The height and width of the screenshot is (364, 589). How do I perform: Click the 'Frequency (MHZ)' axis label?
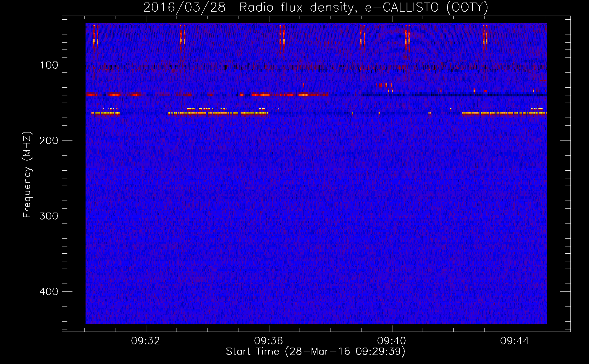(27, 175)
